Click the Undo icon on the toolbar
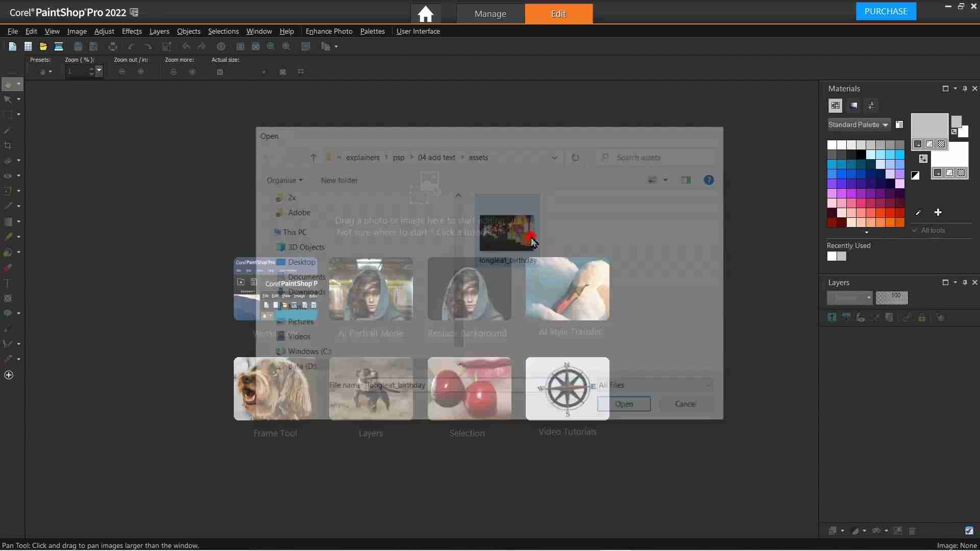 click(x=186, y=46)
